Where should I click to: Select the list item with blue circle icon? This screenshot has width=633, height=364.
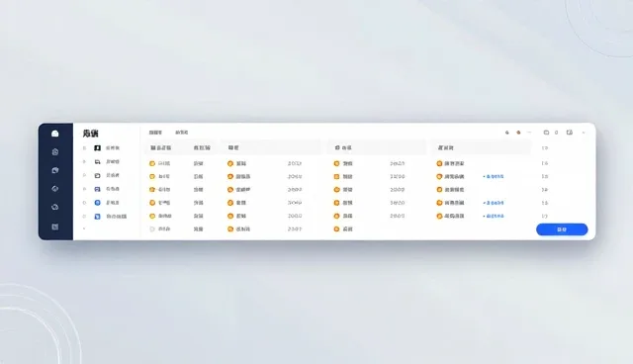107,203
